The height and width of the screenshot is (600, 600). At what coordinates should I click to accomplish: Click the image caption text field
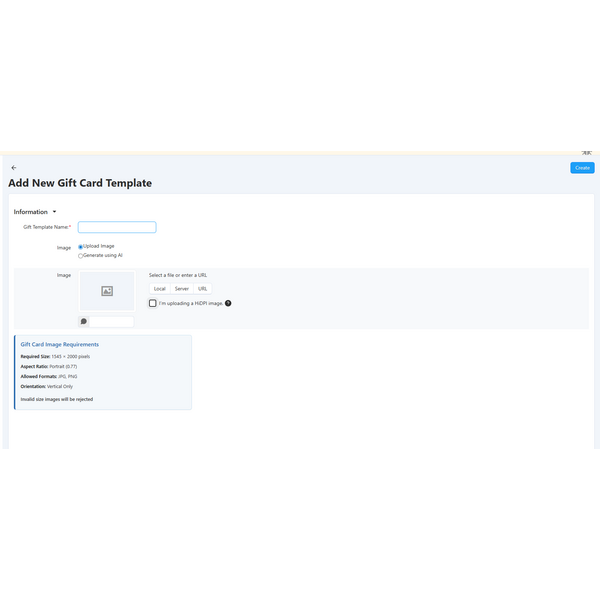[112, 322]
